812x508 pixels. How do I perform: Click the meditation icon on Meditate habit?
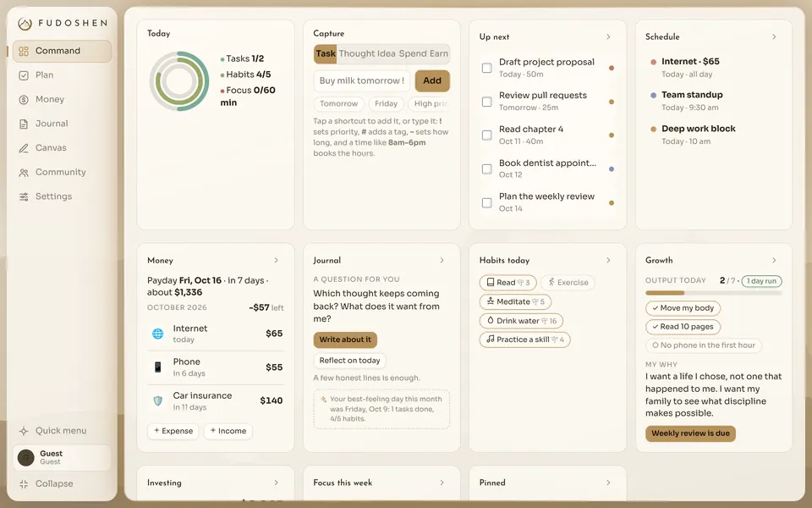tap(490, 301)
